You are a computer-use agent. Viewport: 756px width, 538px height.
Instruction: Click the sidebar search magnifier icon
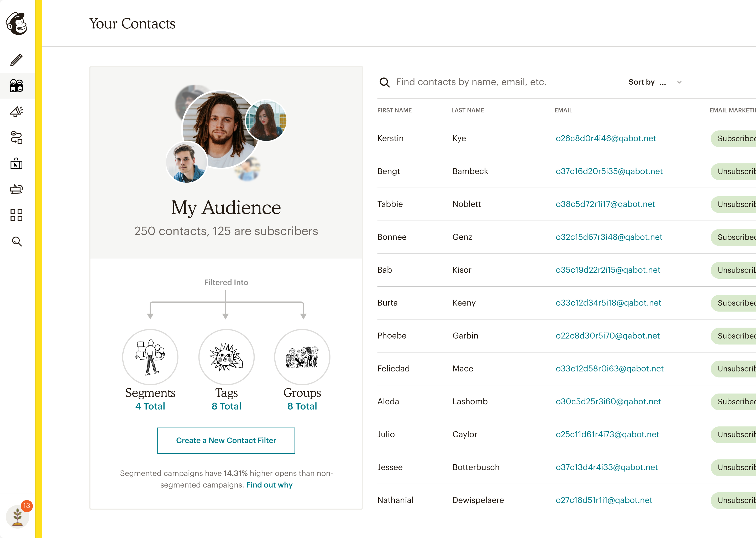coord(17,241)
